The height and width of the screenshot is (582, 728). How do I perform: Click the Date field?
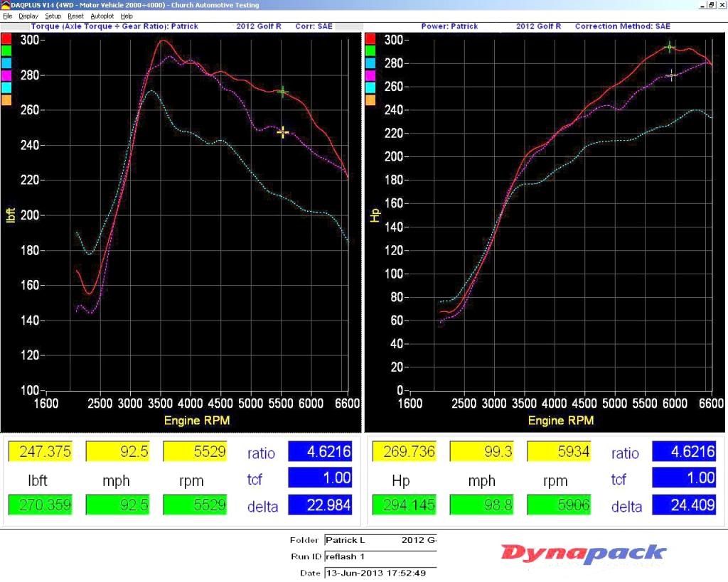tap(381, 573)
